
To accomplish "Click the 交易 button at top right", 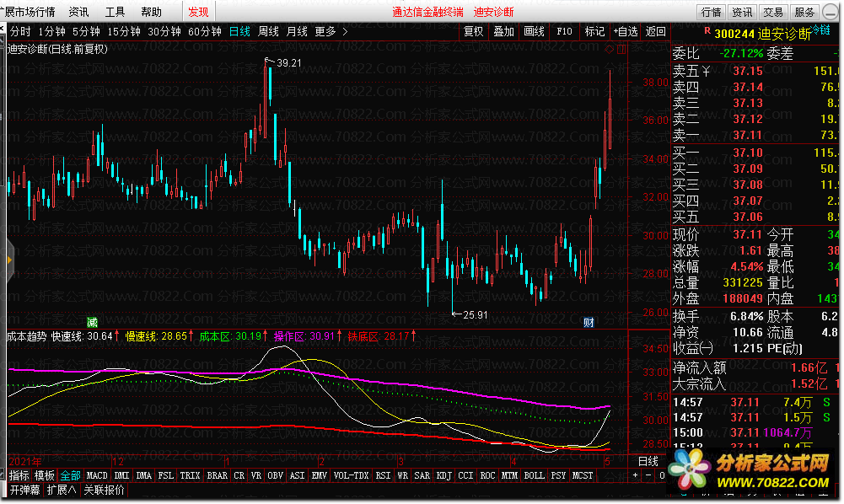I will (773, 12).
